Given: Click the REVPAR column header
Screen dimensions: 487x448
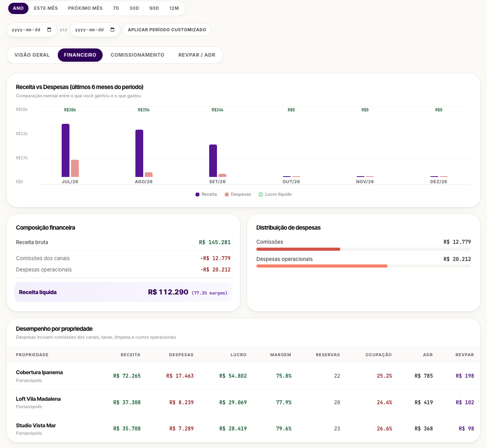Looking at the screenshot, I should click(x=465, y=355).
